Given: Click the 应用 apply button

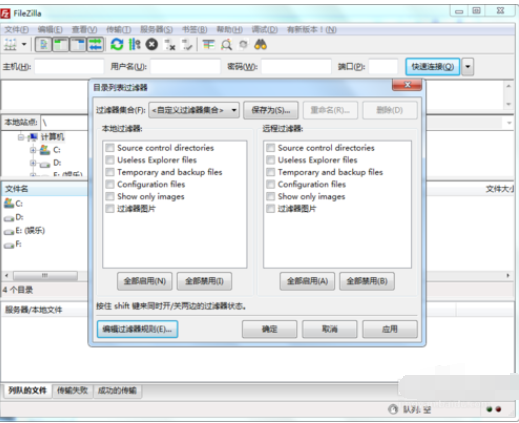Looking at the screenshot, I should (390, 329).
